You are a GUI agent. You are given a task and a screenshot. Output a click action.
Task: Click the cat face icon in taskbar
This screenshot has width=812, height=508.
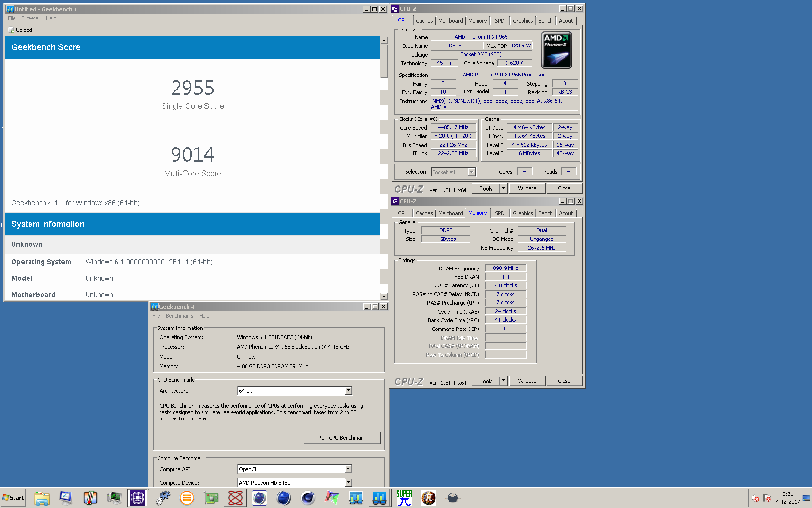tap(453, 498)
